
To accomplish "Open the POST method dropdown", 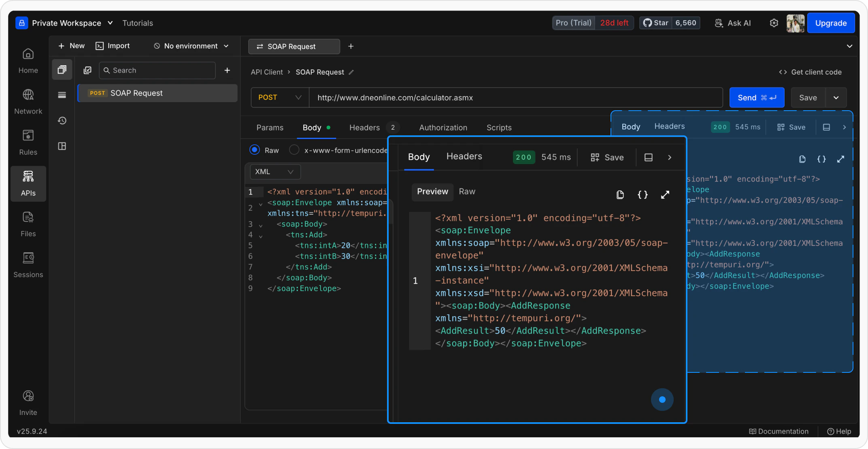I will [280, 98].
